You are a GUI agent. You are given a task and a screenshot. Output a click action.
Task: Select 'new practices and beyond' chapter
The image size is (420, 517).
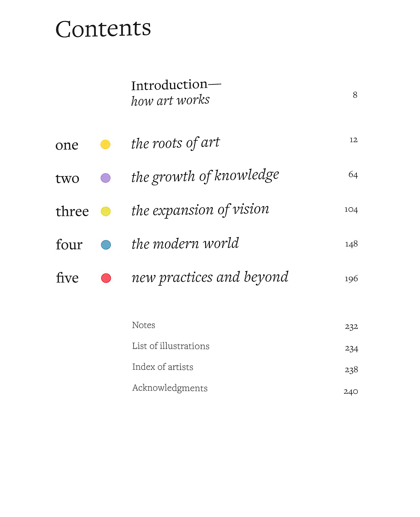[x=210, y=277]
